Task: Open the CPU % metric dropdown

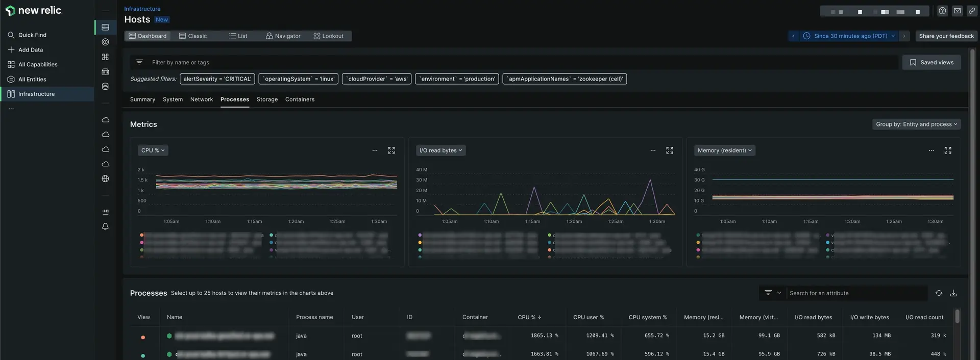Action: click(x=153, y=150)
